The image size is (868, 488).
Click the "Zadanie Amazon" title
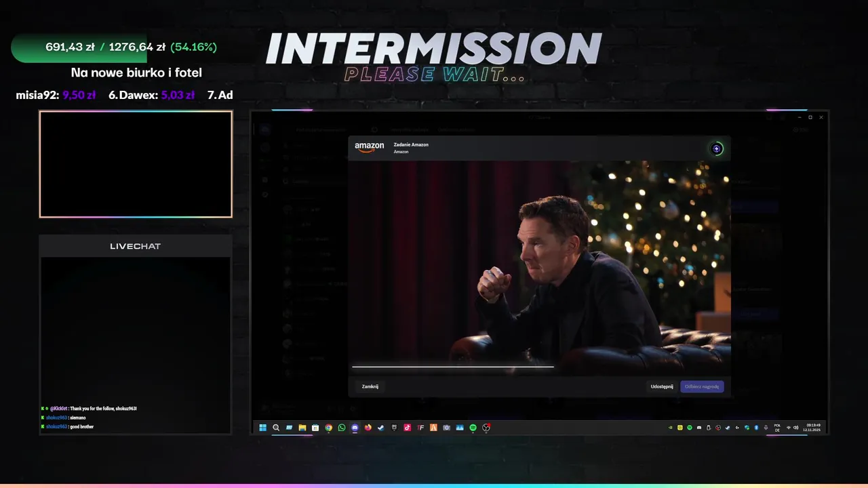pos(411,144)
